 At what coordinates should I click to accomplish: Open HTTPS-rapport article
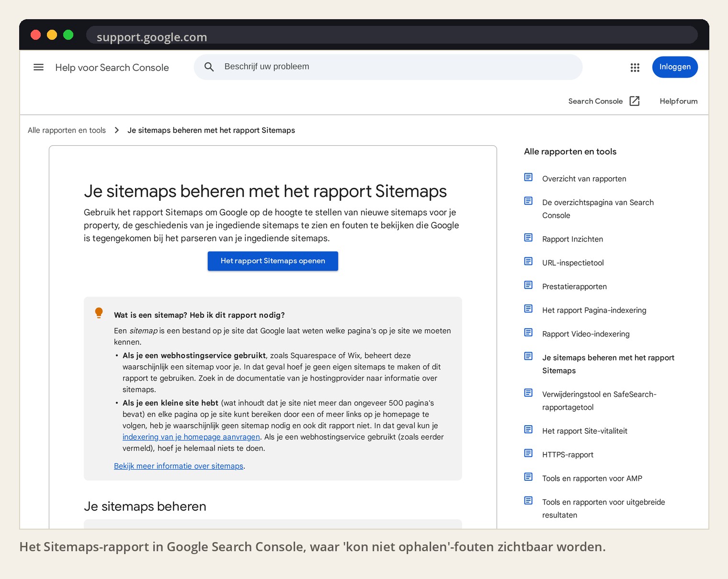[568, 455]
